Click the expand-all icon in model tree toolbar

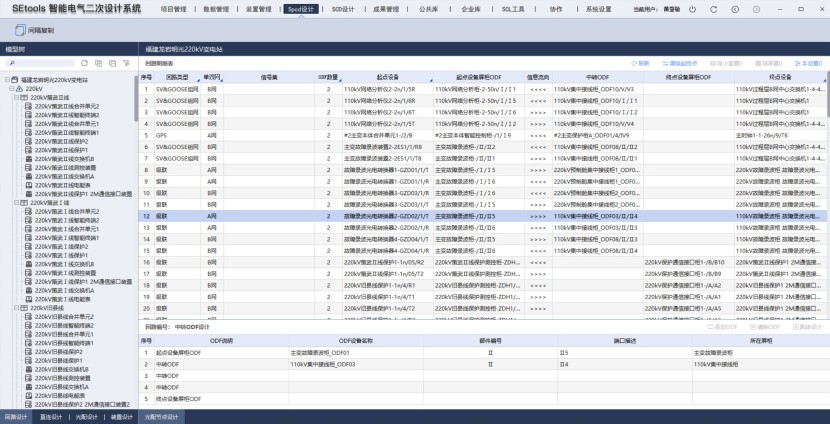coord(98,63)
